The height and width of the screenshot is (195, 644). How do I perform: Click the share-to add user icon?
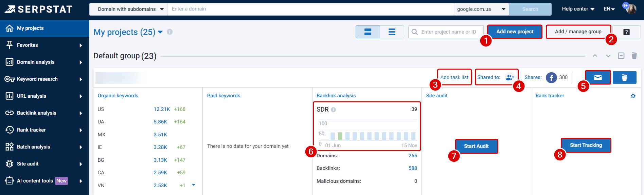point(509,77)
